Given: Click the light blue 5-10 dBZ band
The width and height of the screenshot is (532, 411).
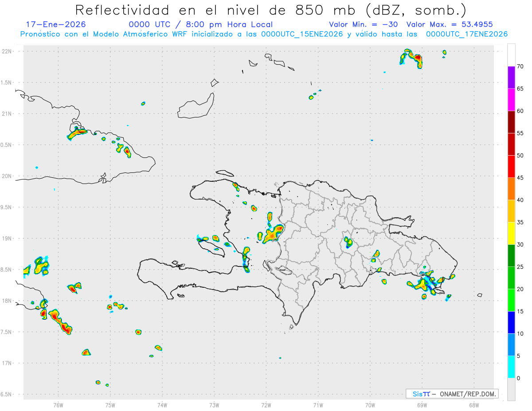Looking at the screenshot, I should coord(511,345).
